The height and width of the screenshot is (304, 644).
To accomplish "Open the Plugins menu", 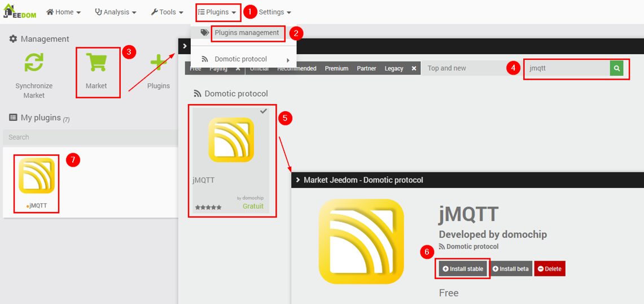I will (217, 12).
